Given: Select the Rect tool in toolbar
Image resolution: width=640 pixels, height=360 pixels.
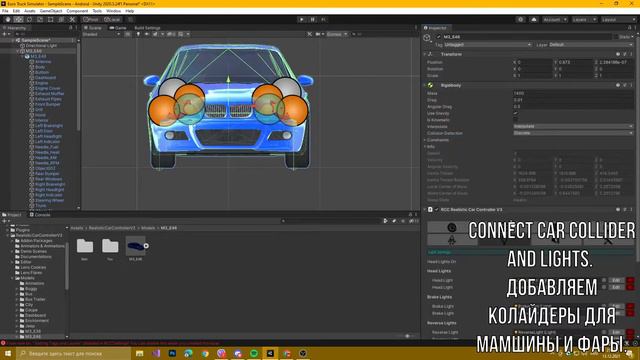Looking at the screenshot, I should 51,19.
